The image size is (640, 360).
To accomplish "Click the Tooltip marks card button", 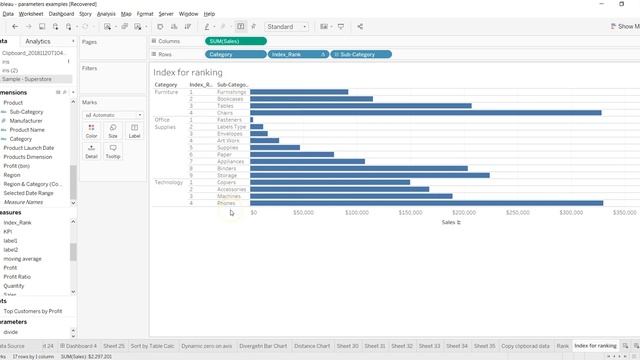I will pyautogui.click(x=113, y=151).
